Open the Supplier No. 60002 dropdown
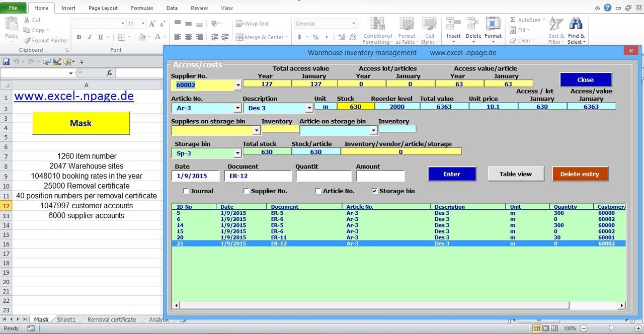 [238, 86]
